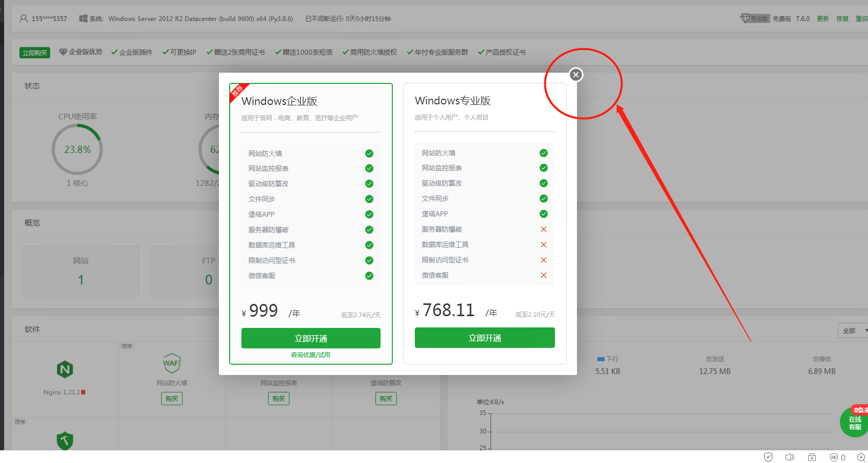Click the green check beside 堡塔APP in 专业版
The height and width of the screenshot is (463, 868).
pos(544,214)
